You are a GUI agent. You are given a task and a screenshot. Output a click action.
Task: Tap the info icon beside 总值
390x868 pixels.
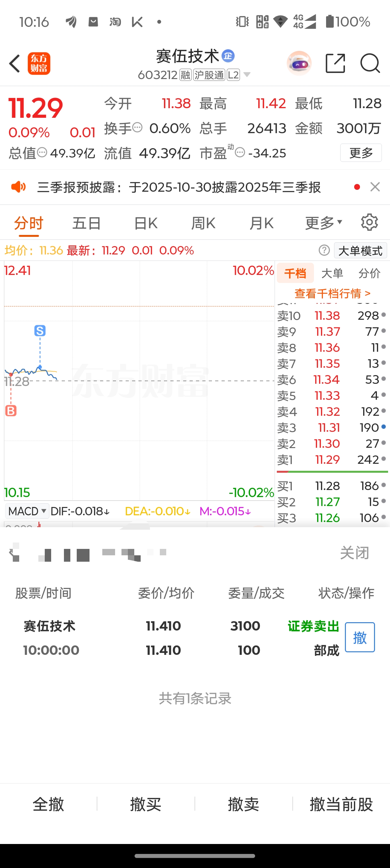click(x=42, y=152)
